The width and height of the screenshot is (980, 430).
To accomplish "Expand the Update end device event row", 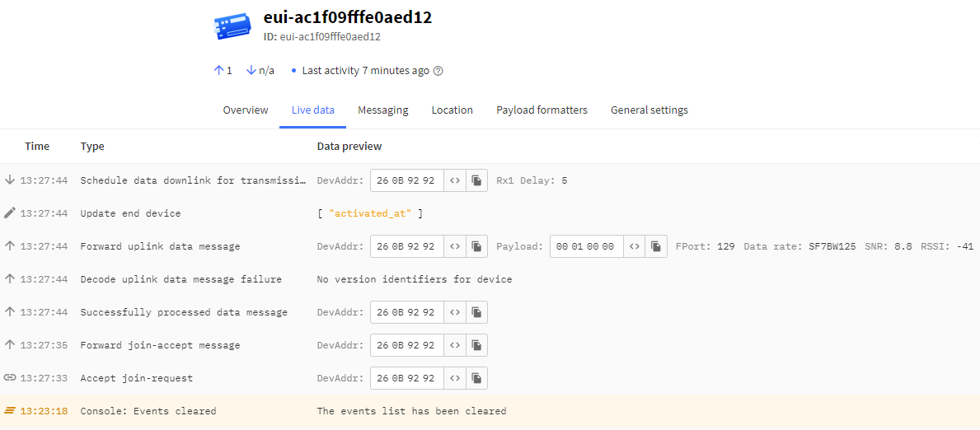I will tap(130, 213).
